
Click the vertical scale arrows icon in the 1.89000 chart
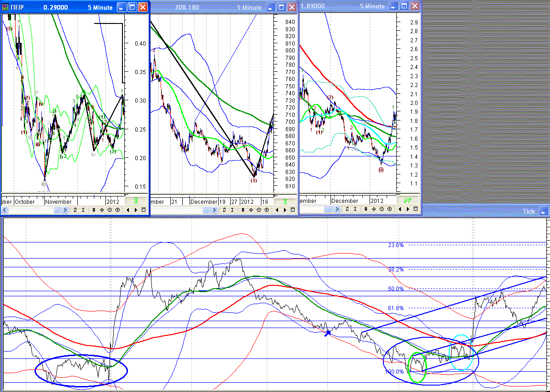pyautogui.click(x=366, y=209)
